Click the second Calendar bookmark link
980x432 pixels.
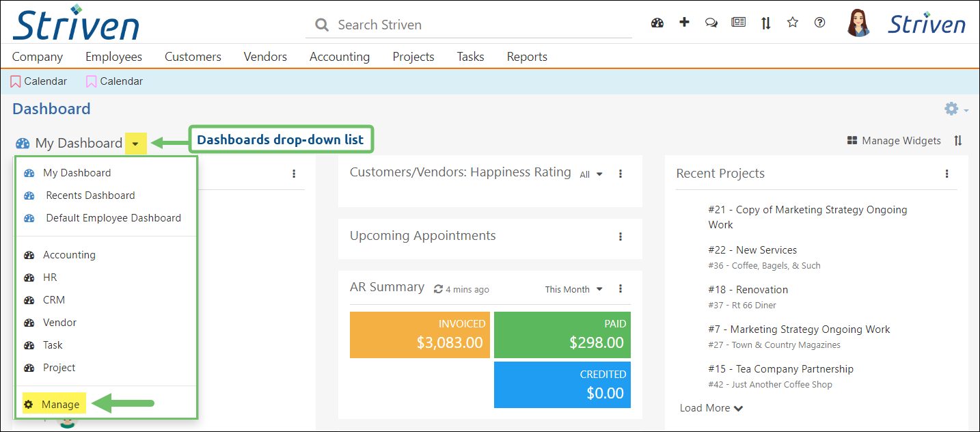(x=121, y=81)
